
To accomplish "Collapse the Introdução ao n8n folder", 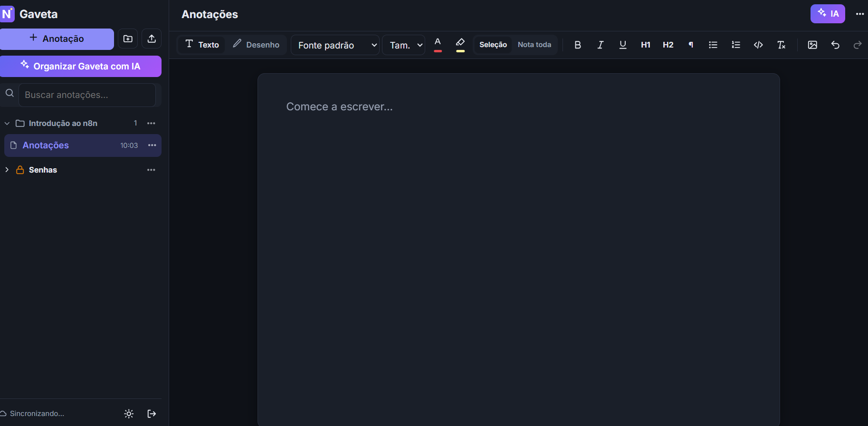I will coord(7,124).
